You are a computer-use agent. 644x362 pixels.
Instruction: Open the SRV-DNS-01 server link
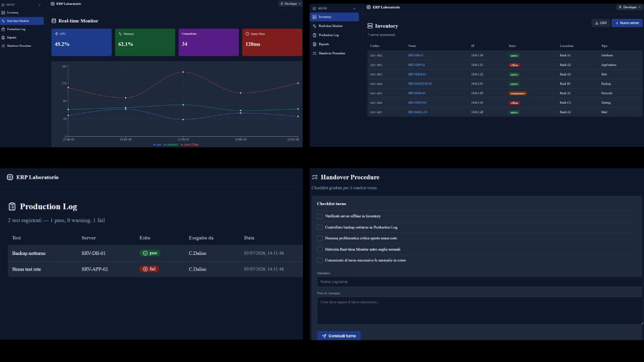[417, 93]
